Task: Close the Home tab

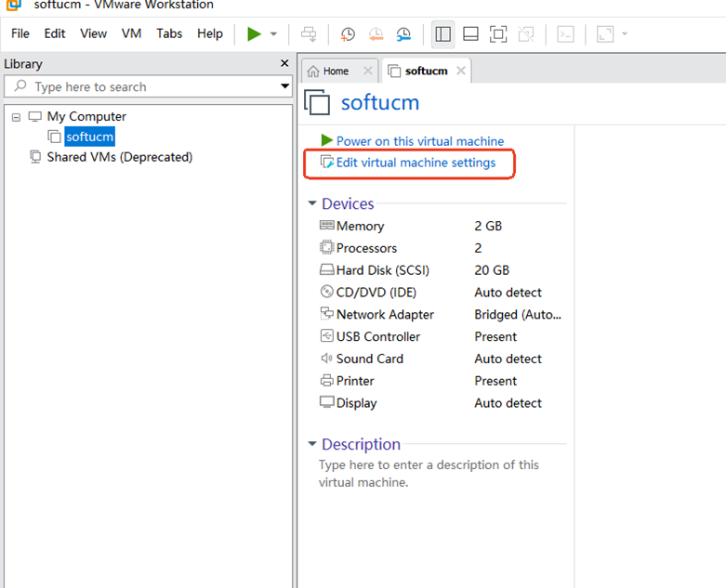Action: click(367, 71)
